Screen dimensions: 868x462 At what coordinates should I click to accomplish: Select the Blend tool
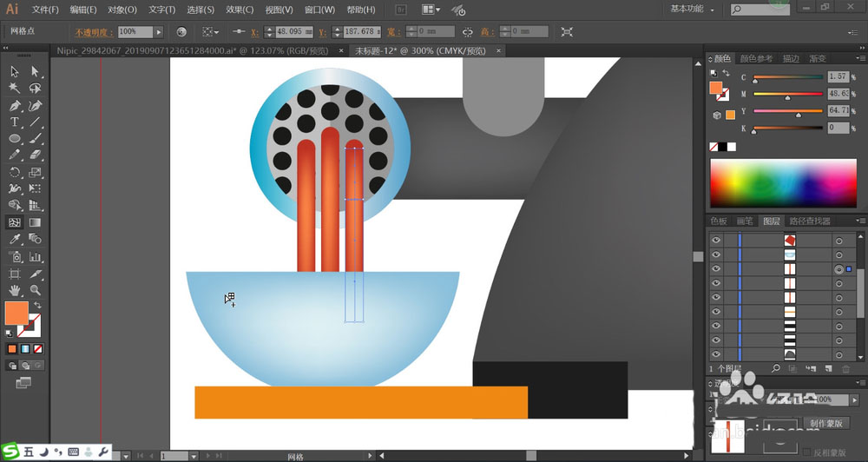pos(36,240)
